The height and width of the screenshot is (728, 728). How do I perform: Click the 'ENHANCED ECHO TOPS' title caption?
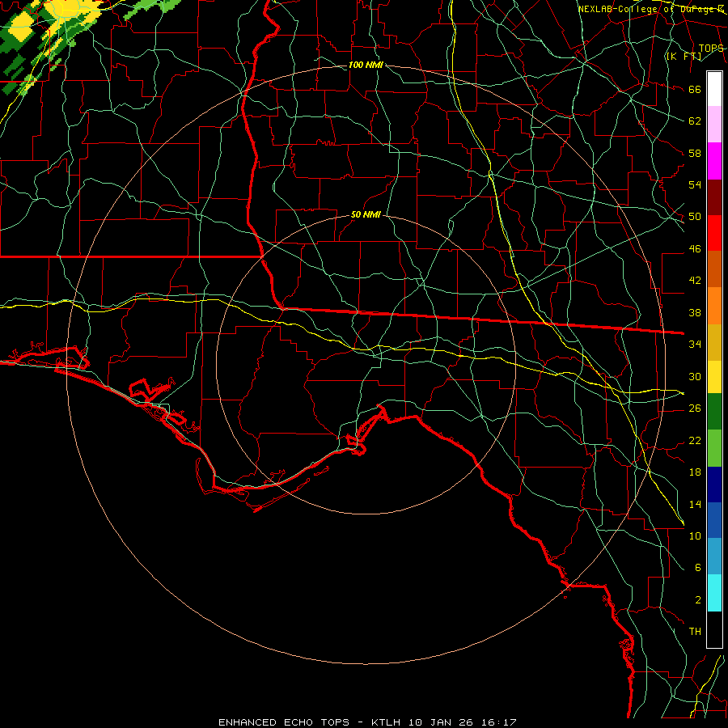pyautogui.click(x=284, y=722)
